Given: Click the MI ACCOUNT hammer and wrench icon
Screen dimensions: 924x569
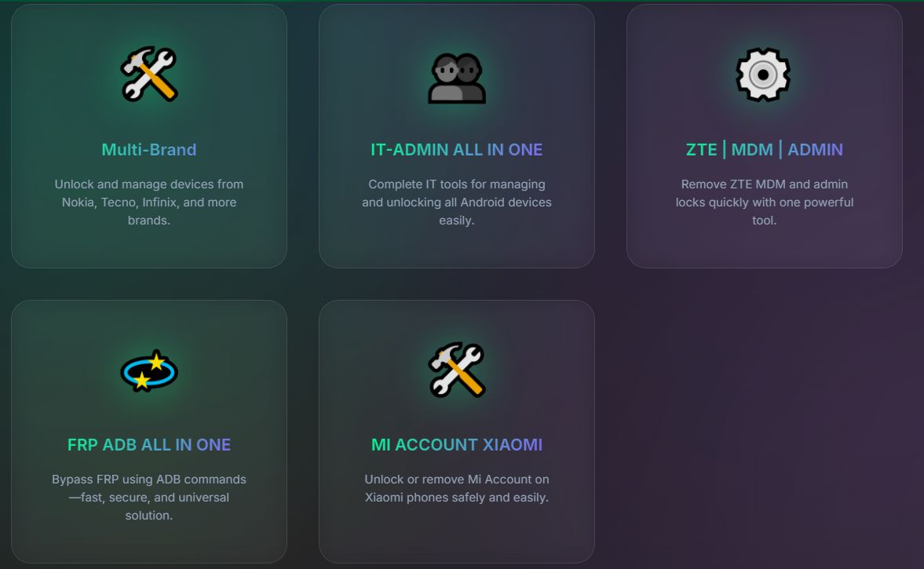Looking at the screenshot, I should coord(457,370).
